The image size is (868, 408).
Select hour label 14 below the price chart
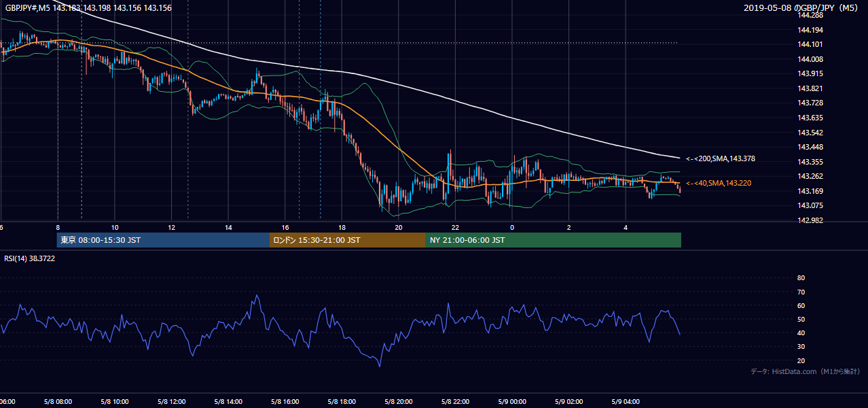pos(228,227)
